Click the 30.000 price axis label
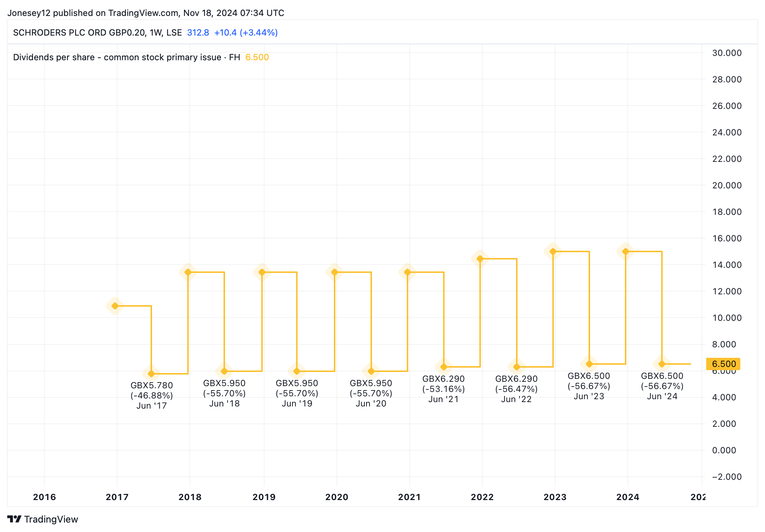The height and width of the screenshot is (532, 765). click(x=727, y=53)
